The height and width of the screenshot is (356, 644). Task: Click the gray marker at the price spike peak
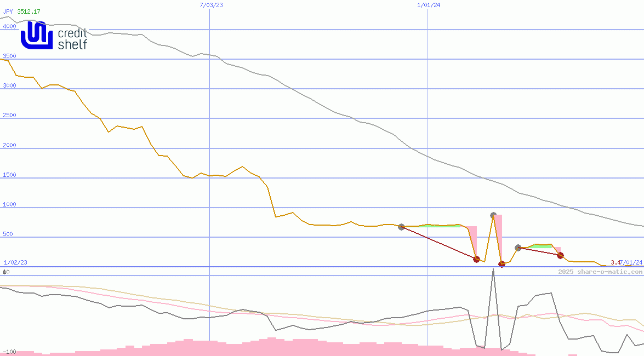493,216
